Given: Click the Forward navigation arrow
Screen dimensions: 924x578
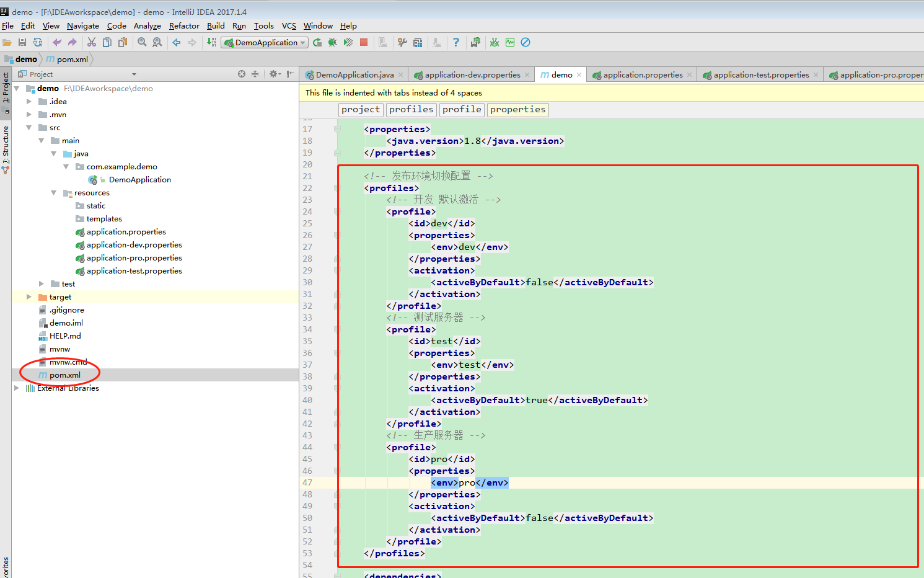Looking at the screenshot, I should [x=192, y=42].
